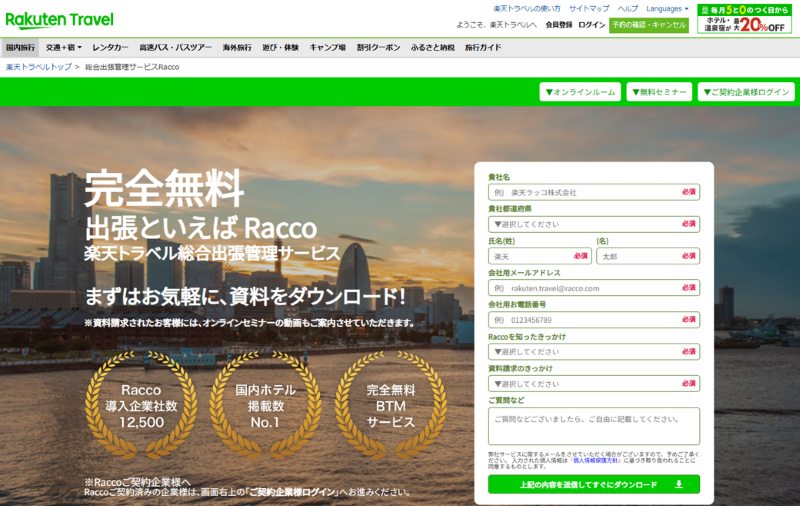Focus the 貴社名 company name field

point(594,192)
